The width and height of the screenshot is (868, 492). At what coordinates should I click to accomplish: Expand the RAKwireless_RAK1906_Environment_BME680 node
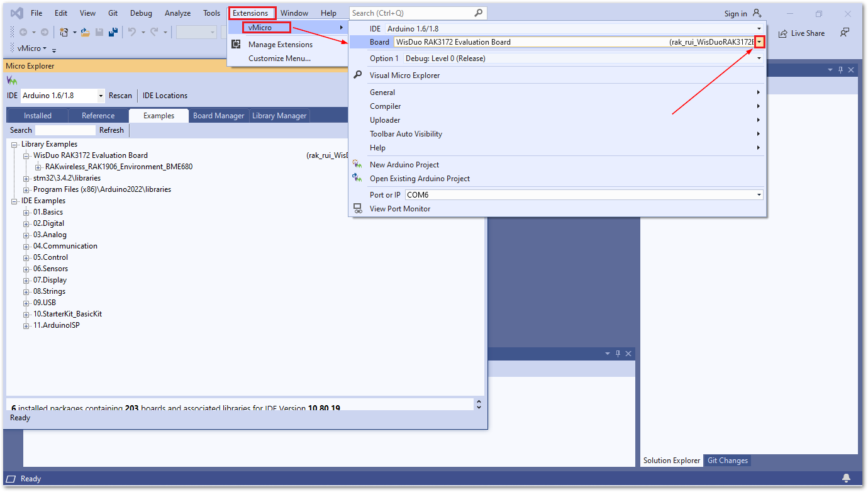click(x=38, y=167)
